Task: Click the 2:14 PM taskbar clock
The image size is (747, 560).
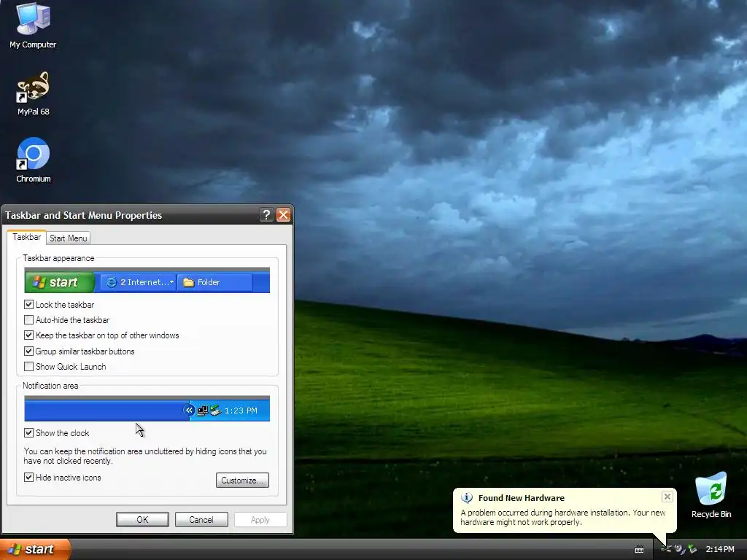Action: point(720,549)
